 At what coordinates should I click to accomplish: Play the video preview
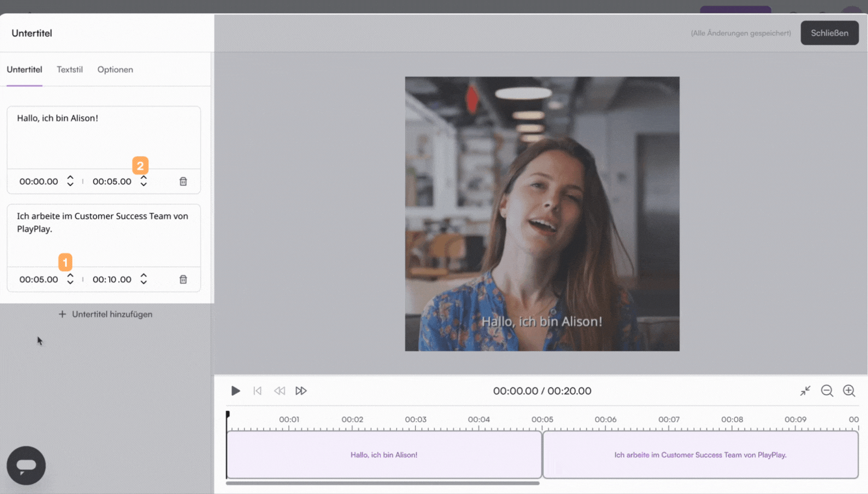click(x=236, y=391)
